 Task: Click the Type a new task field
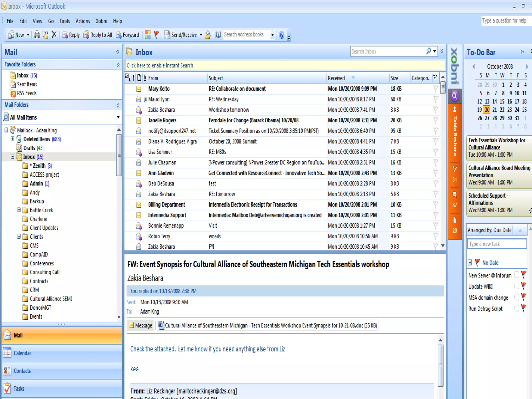tap(496, 244)
